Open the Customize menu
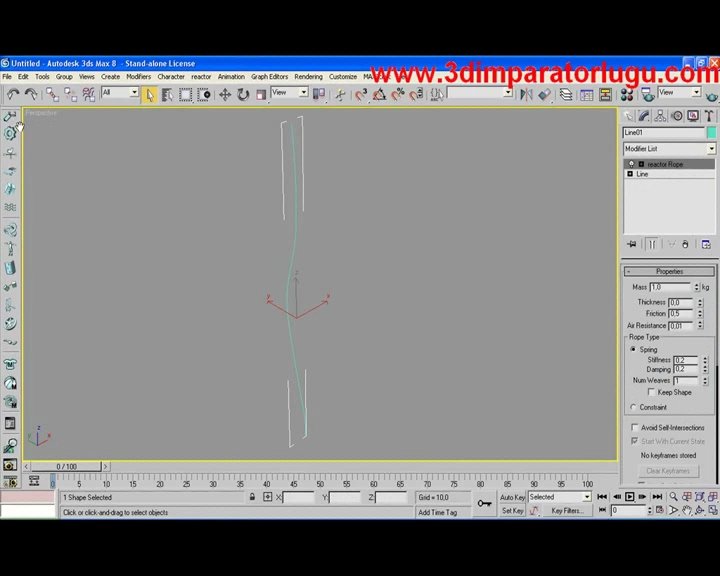 click(x=343, y=77)
